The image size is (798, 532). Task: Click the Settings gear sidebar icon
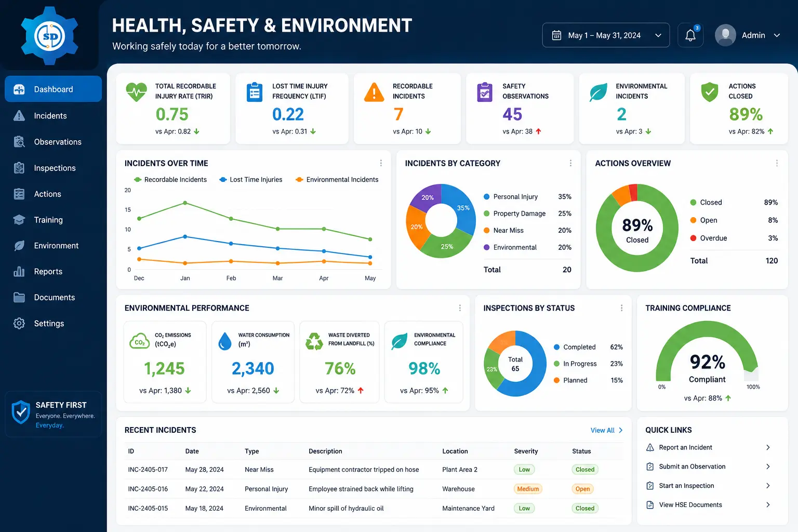click(x=19, y=323)
